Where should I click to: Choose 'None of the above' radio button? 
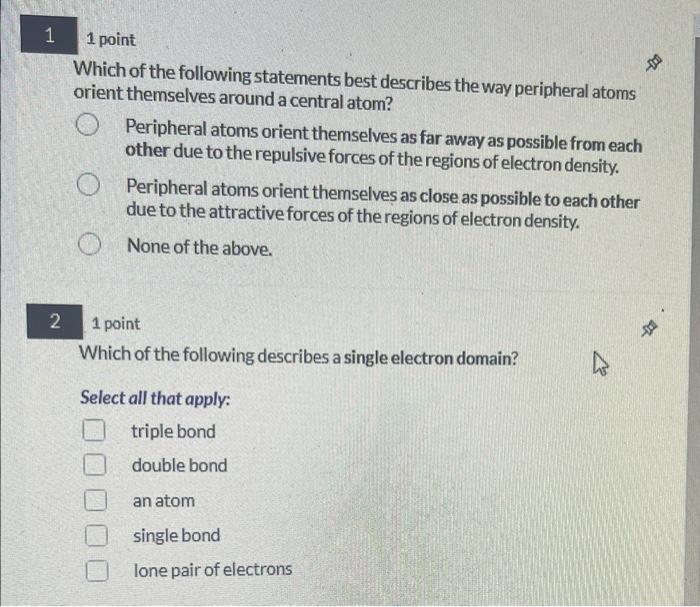pyautogui.click(x=89, y=244)
